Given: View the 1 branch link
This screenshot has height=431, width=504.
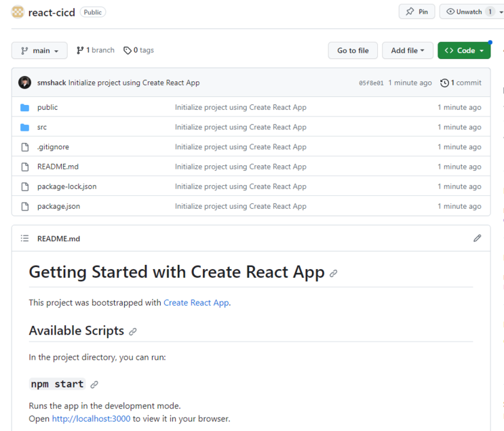Looking at the screenshot, I should tap(96, 50).
